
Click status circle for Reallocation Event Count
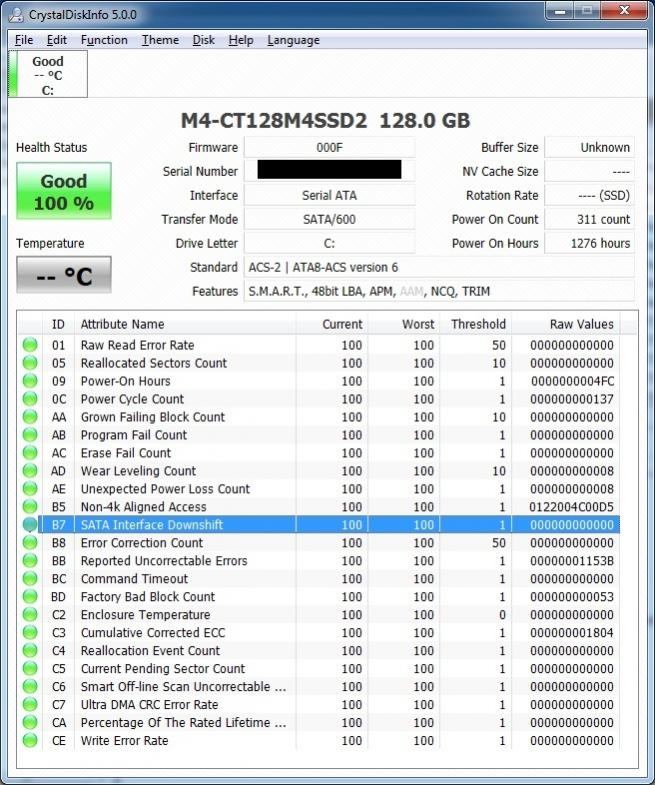(30, 651)
